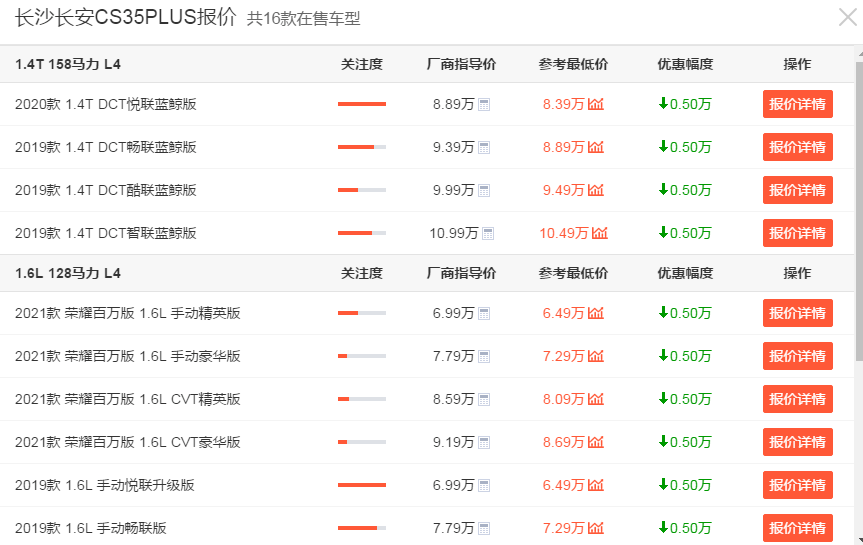This screenshot has height=545, width=863.
Task: Open 2020款 1.4T DCT悦联蓝鲸版 model link
Action: pos(106,104)
